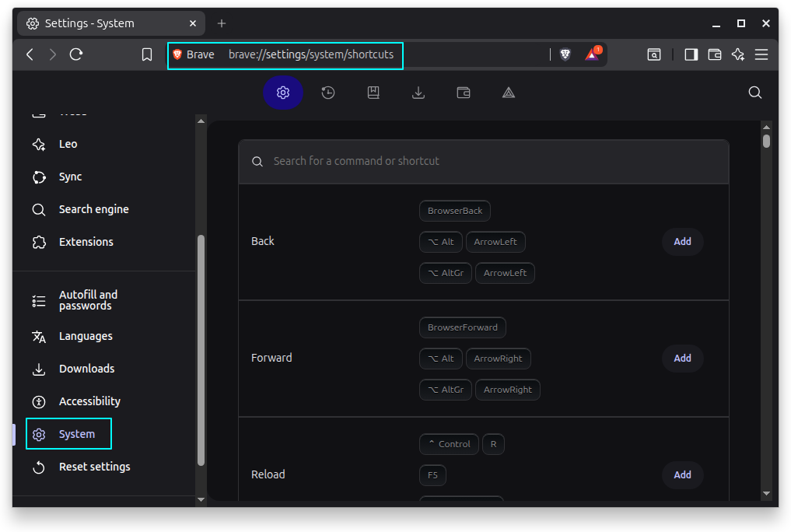Bookmark this page with the bookmark icon
Image resolution: width=791 pixels, height=532 pixels.
click(x=147, y=54)
